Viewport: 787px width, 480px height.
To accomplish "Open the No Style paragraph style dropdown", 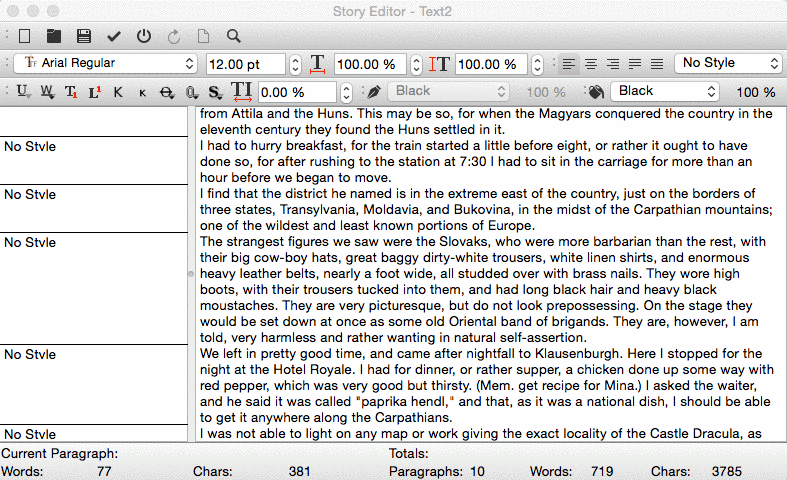I will pyautogui.click(x=728, y=63).
